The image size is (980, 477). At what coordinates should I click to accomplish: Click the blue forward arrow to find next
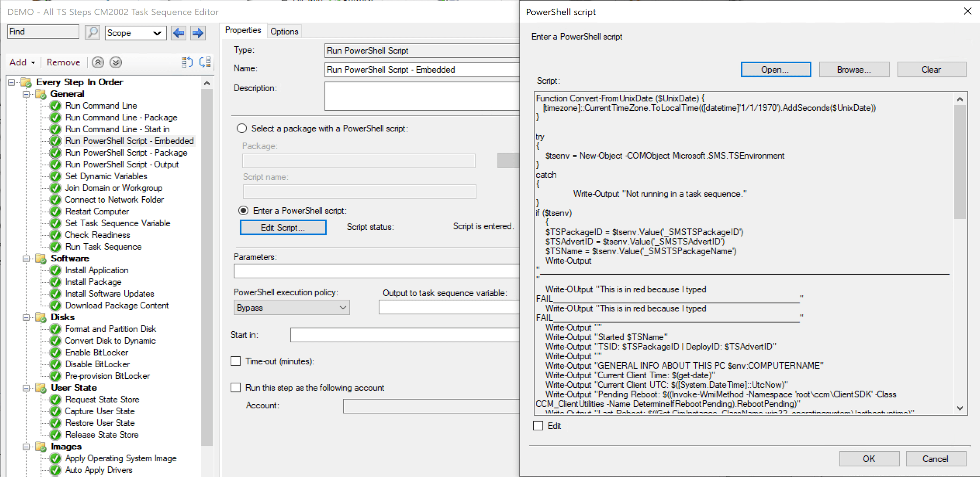[x=197, y=33]
